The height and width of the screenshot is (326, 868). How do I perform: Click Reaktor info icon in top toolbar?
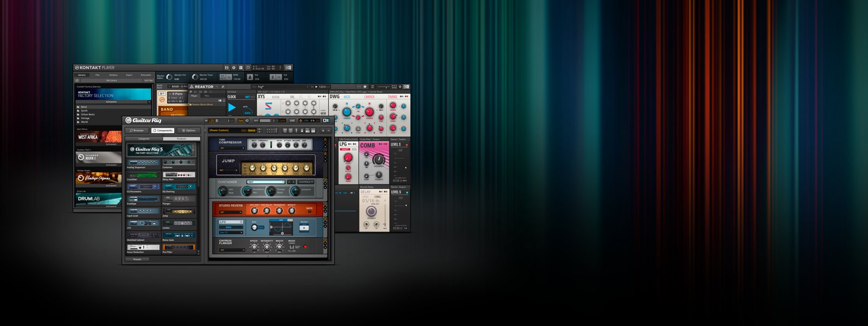365,87
